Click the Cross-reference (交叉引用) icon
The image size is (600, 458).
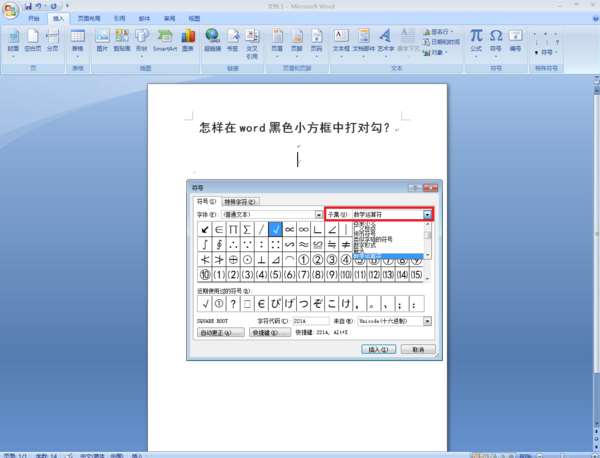coord(252,44)
